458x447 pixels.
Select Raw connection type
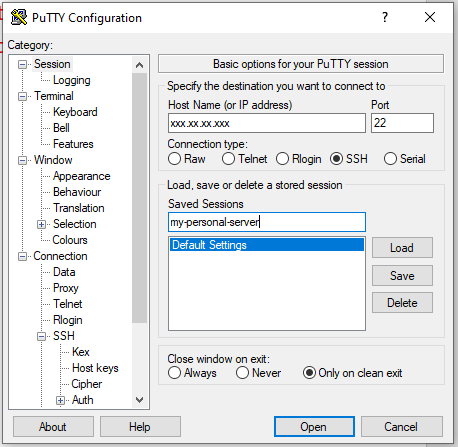point(174,159)
